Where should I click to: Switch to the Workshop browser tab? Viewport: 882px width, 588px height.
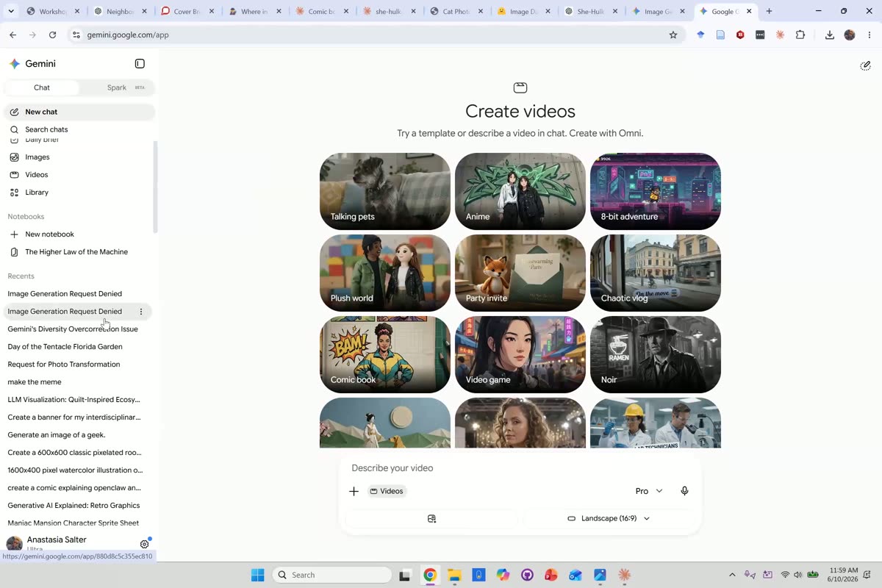click(51, 11)
